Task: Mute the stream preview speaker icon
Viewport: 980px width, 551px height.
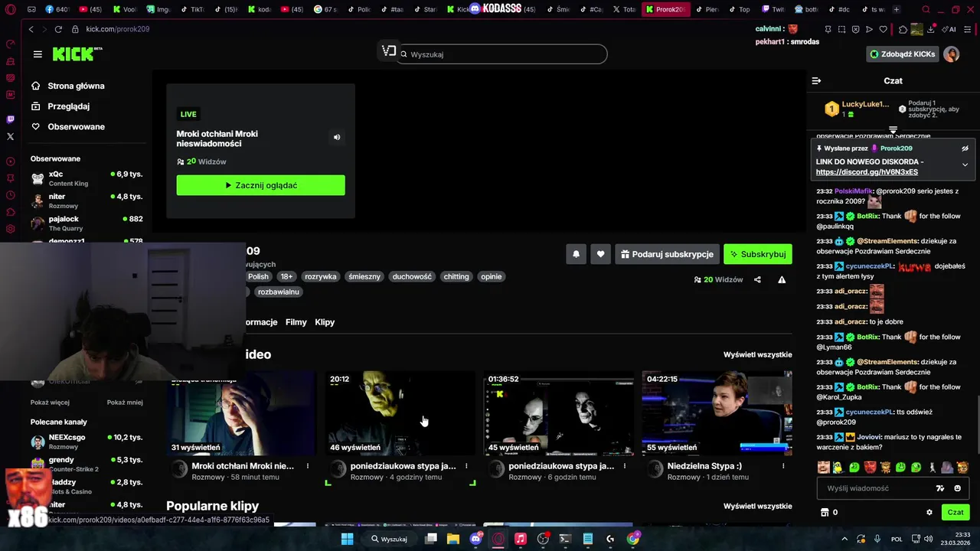Action: pos(336,138)
